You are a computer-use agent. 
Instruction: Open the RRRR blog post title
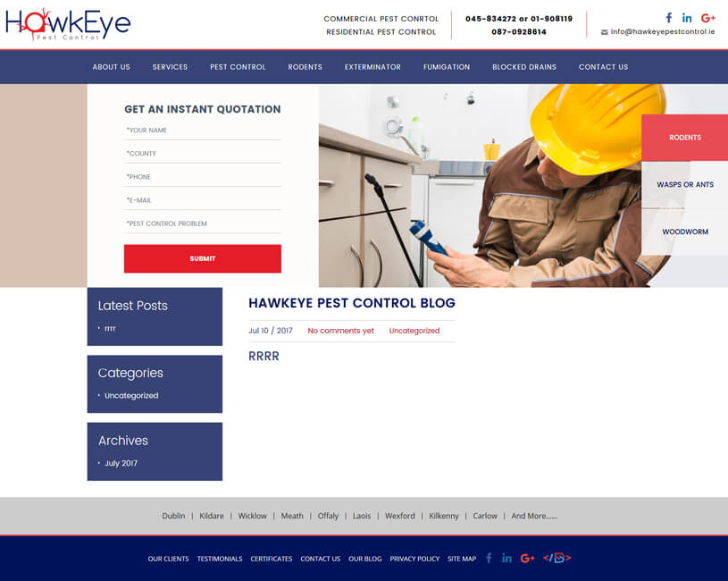264,357
